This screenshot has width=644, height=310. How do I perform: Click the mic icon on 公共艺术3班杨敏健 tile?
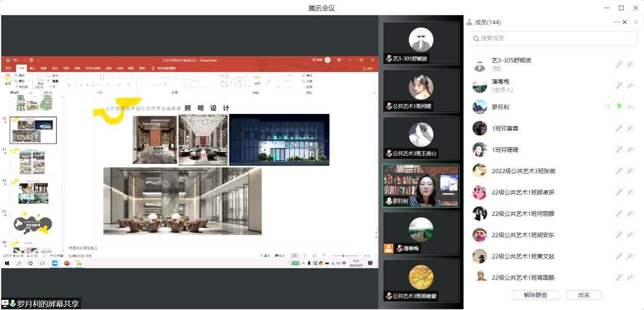point(389,296)
